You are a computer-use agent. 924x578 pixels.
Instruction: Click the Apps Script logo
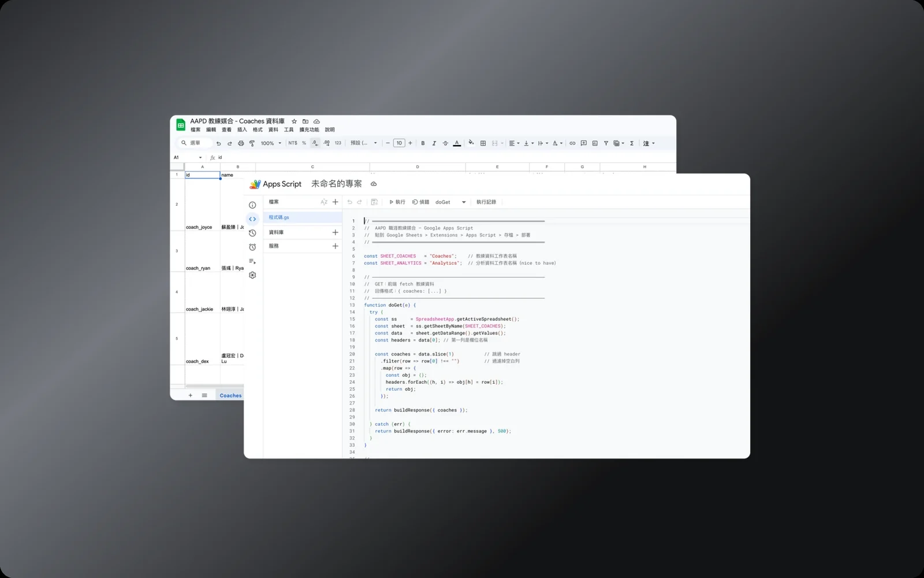tap(255, 184)
